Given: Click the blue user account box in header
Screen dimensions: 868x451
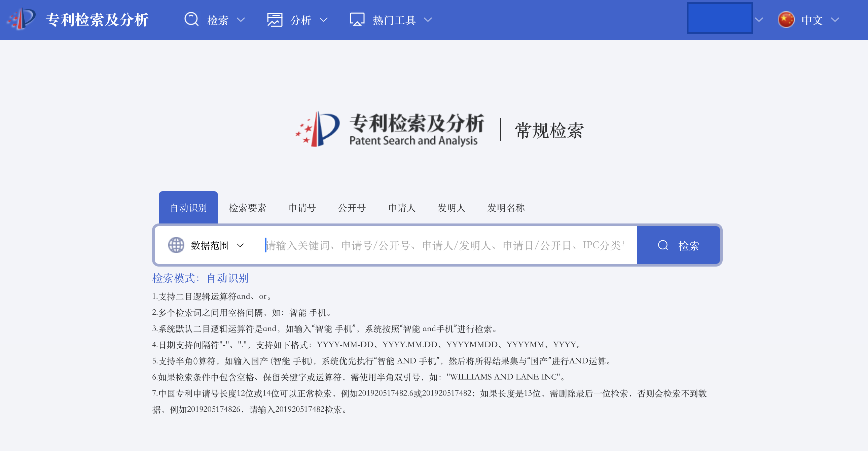Looking at the screenshot, I should 720,18.
